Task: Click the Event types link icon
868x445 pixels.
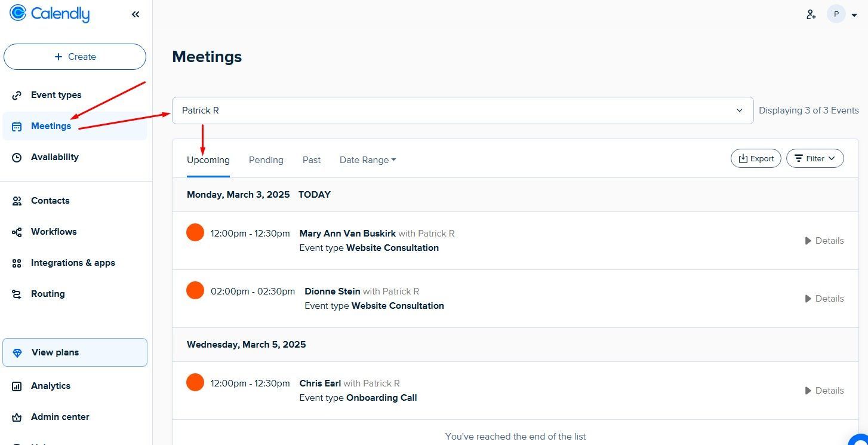Action: click(x=17, y=96)
